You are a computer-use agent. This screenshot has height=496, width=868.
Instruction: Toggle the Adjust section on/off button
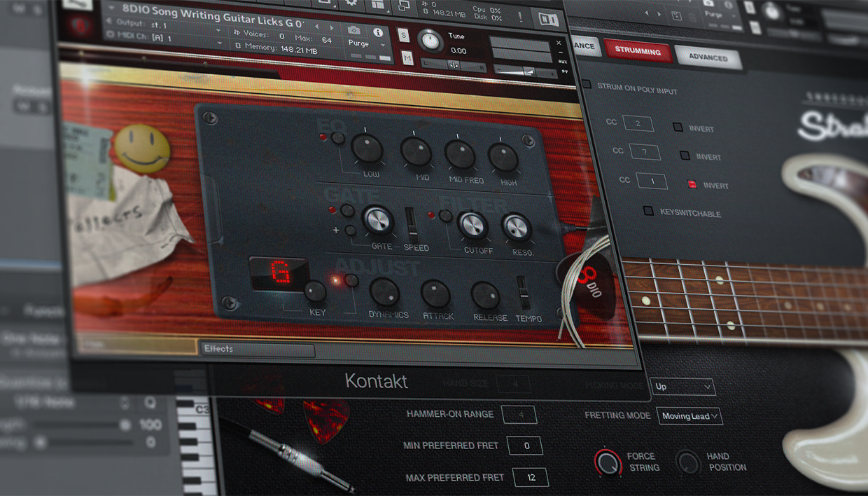352,281
